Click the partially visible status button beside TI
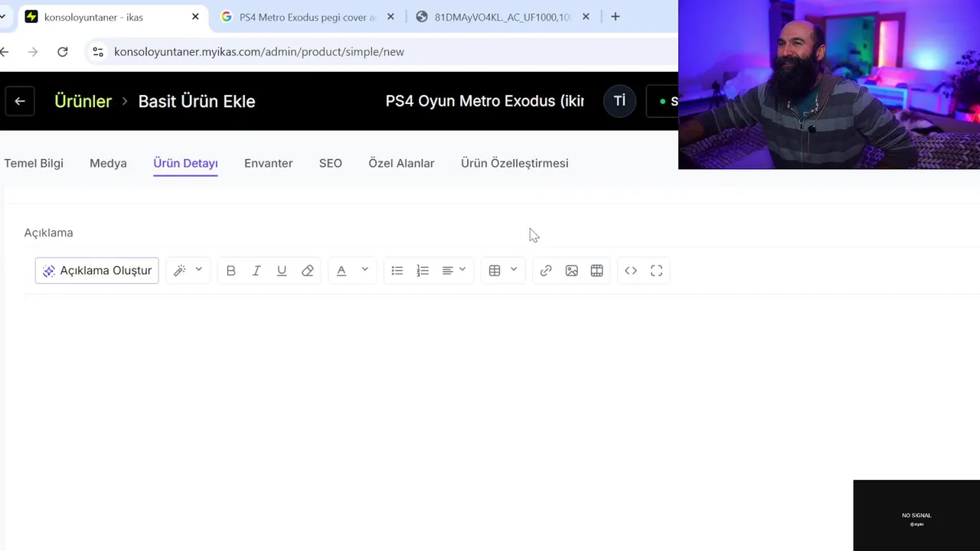Image resolution: width=980 pixels, height=551 pixels. pyautogui.click(x=663, y=101)
